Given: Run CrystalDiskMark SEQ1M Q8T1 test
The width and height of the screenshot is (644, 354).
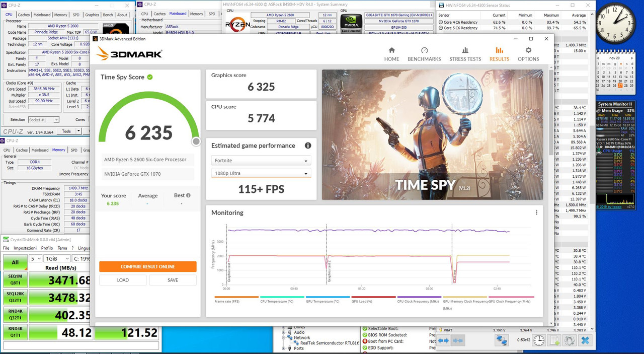Looking at the screenshot, I should click(x=15, y=279).
